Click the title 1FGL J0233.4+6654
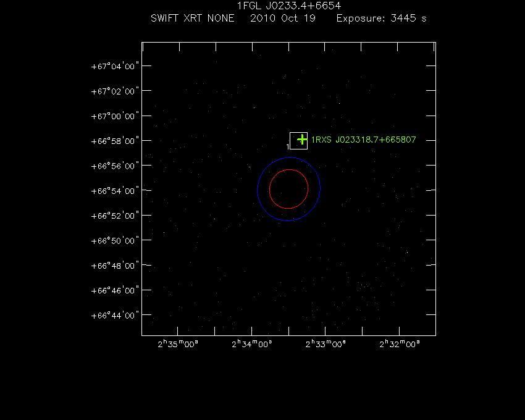Screen dimensions: 525x420 tap(289, 6)
